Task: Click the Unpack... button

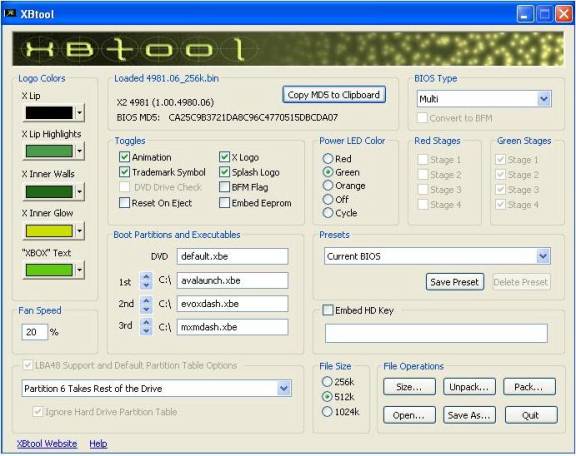Action: click(469, 387)
